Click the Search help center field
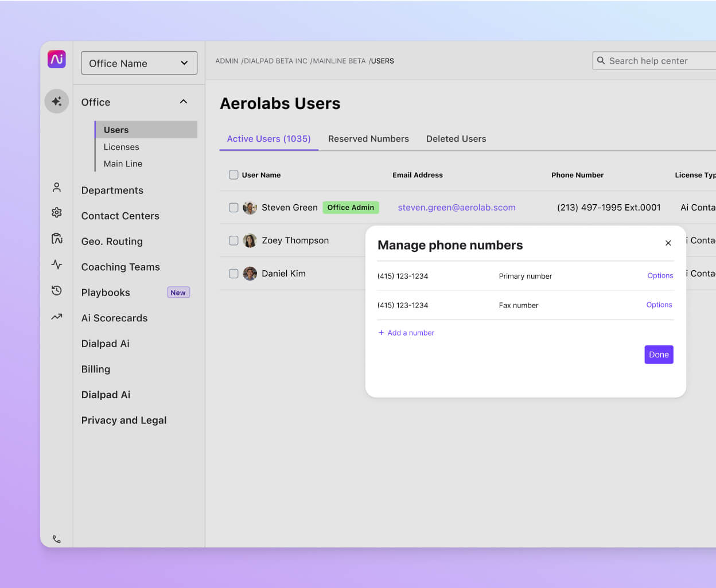This screenshot has height=588, width=716. [654, 60]
